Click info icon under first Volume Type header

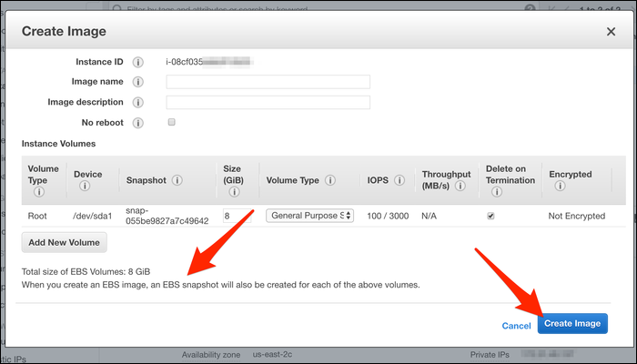point(39,192)
